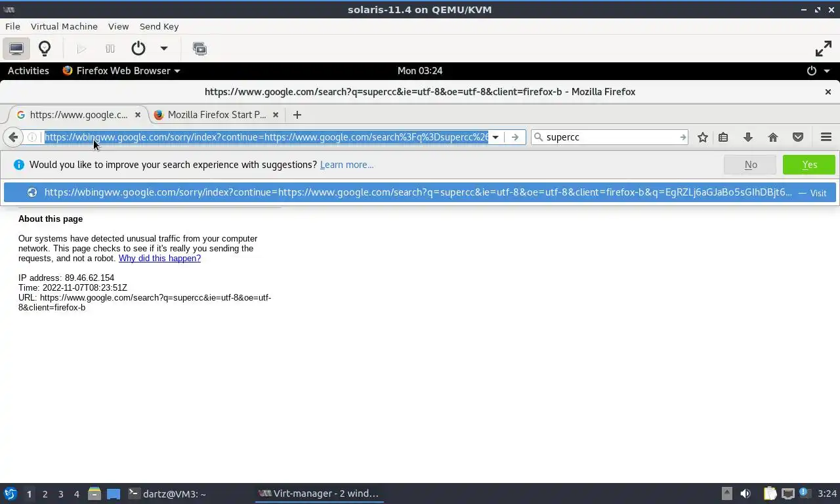Switch to the Virt-manager taskbar window
The height and width of the screenshot is (504, 840).
(319, 493)
